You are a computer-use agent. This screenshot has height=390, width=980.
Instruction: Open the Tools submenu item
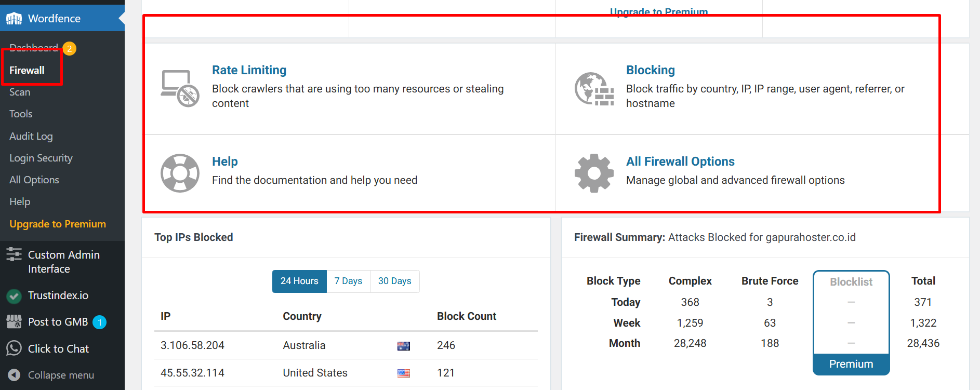pyautogui.click(x=21, y=114)
